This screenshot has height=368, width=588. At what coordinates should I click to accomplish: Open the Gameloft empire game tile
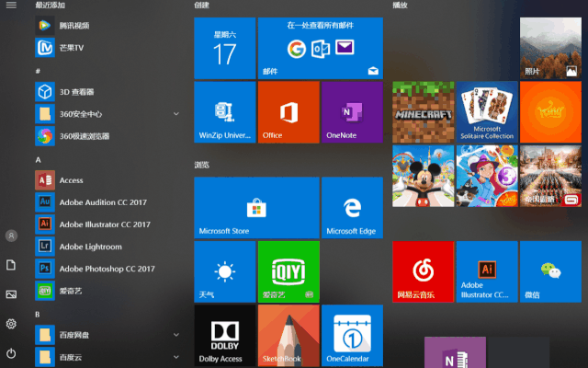coord(550,176)
